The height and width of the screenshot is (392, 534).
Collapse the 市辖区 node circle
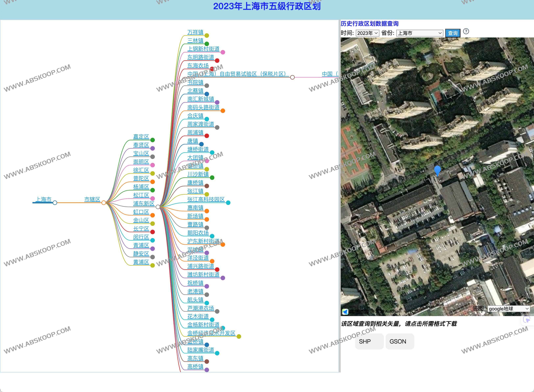104,203
